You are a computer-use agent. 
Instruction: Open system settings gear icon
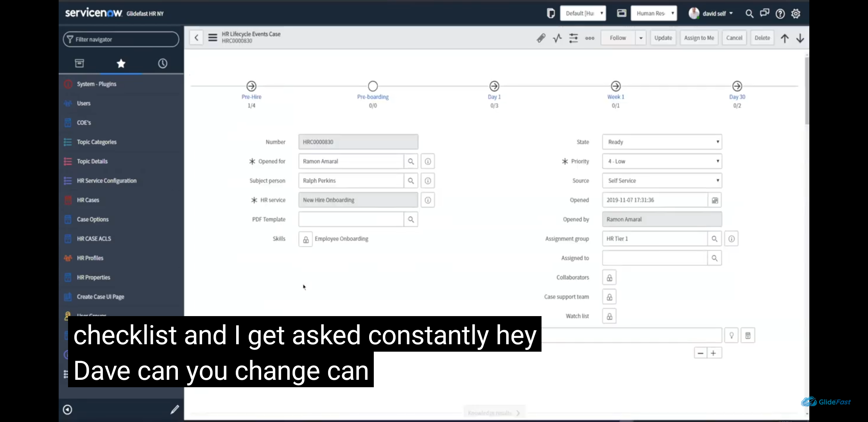pos(796,14)
